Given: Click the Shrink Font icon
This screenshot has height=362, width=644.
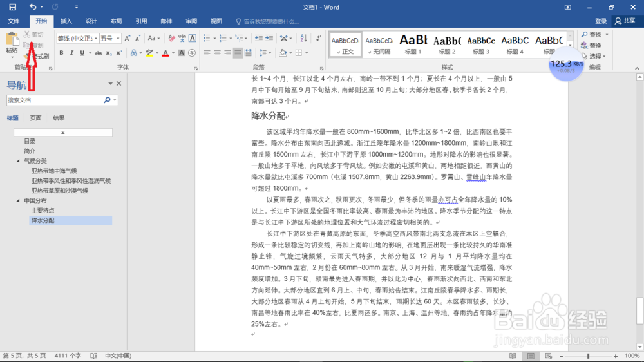Looking at the screenshot, I should (138, 38).
